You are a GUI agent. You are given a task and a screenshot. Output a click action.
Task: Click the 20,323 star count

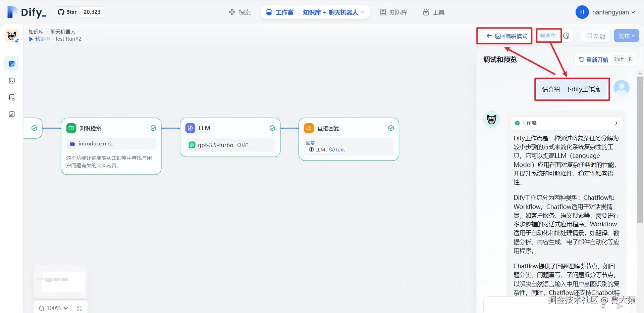click(92, 12)
